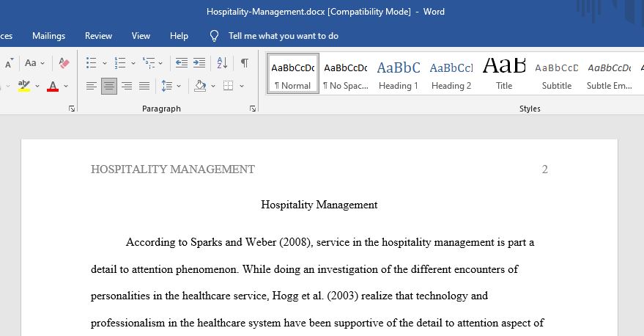Open the Review tab
The image size is (644, 336).
click(x=98, y=36)
